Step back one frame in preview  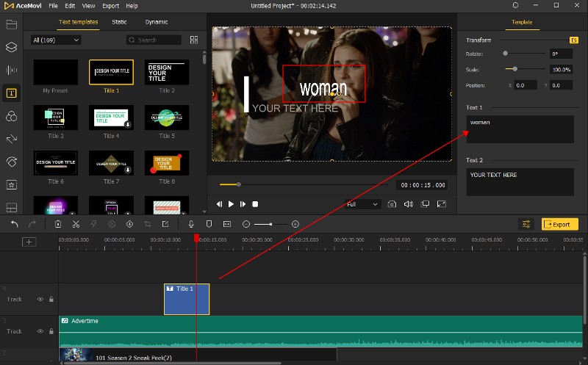(219, 204)
